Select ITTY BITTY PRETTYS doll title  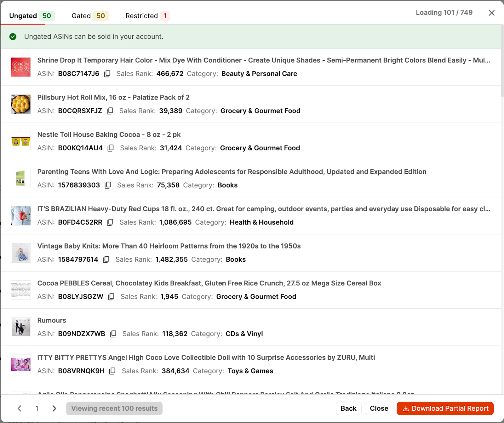click(x=206, y=358)
